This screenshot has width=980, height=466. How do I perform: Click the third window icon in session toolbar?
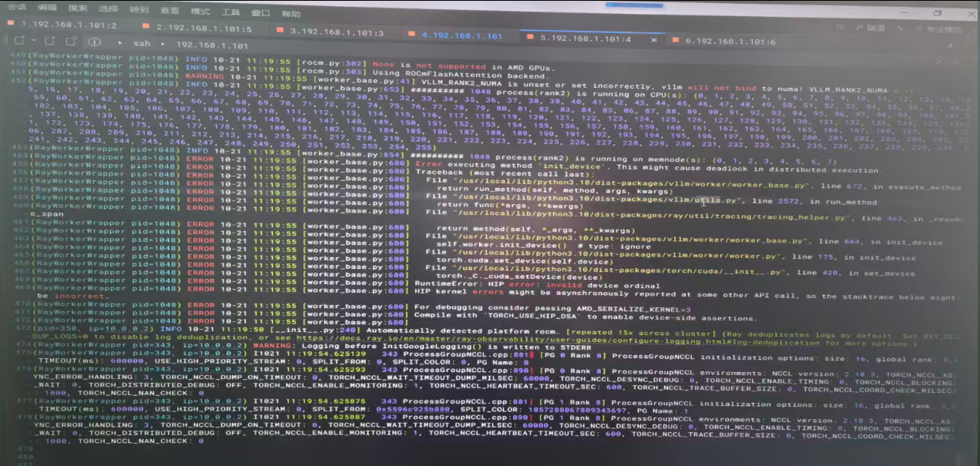click(x=71, y=40)
